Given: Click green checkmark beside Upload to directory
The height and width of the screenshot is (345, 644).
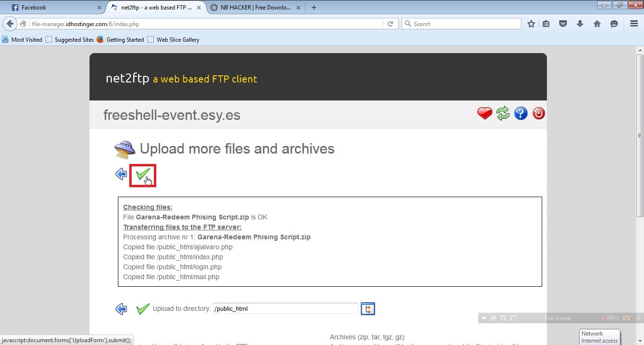Looking at the screenshot, I should (143, 309).
